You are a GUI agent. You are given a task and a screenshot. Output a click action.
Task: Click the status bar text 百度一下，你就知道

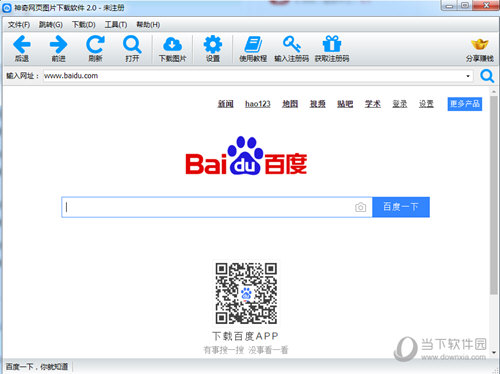[37, 367]
